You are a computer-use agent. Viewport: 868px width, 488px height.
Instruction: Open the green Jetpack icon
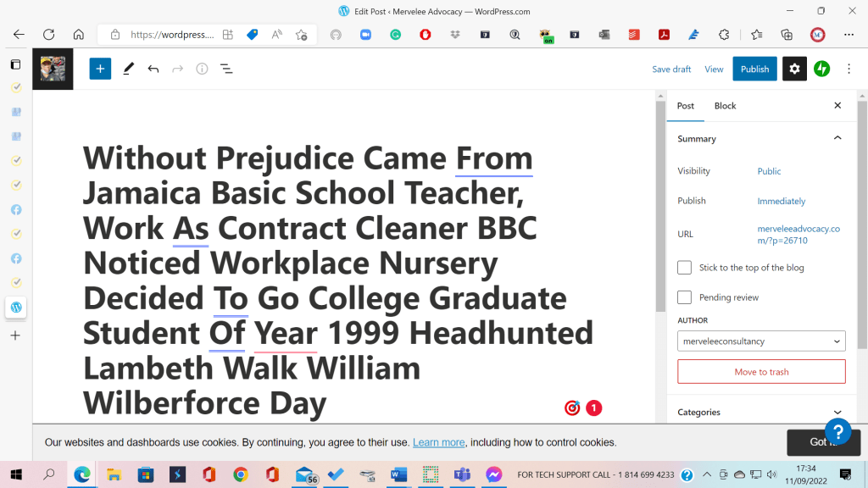(x=821, y=69)
